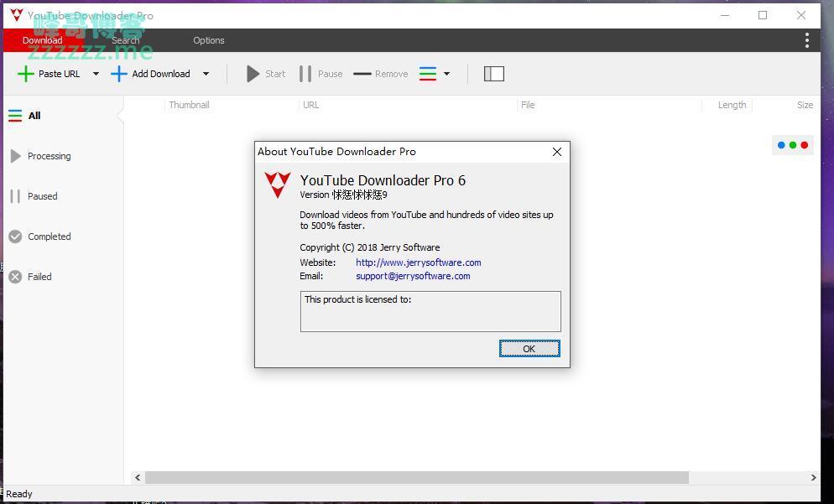This screenshot has width=834, height=504.
Task: Expand the Add Download dropdown arrow
Action: coord(206,74)
